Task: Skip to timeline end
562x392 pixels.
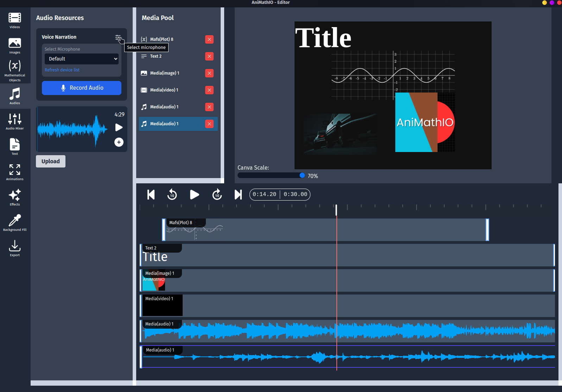Action: (x=238, y=195)
